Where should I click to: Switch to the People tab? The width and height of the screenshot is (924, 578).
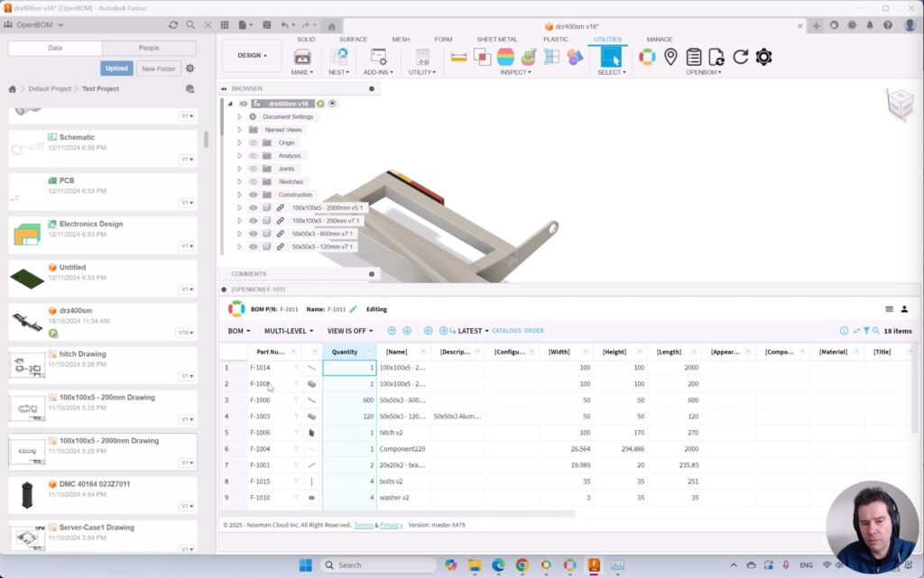(x=149, y=49)
